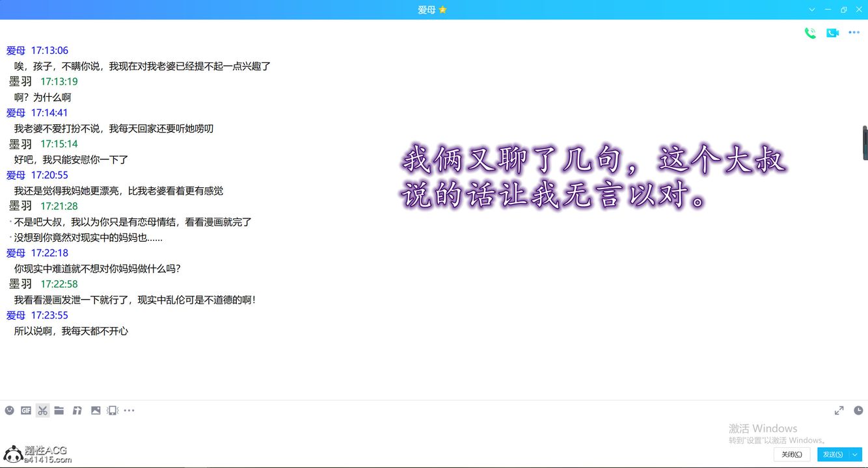The image size is (868, 468).
Task: Expand the input area with diagonal arrows
Action: click(x=839, y=410)
